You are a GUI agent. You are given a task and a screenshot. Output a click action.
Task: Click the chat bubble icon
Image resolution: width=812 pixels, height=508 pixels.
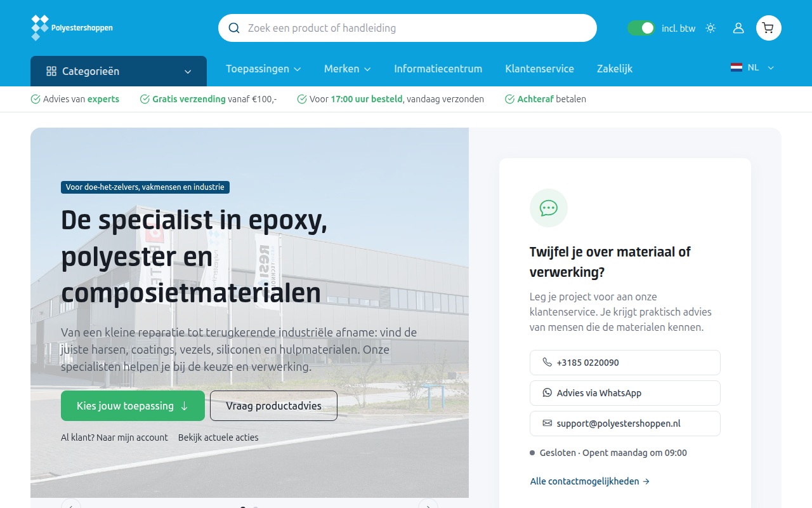click(x=549, y=208)
